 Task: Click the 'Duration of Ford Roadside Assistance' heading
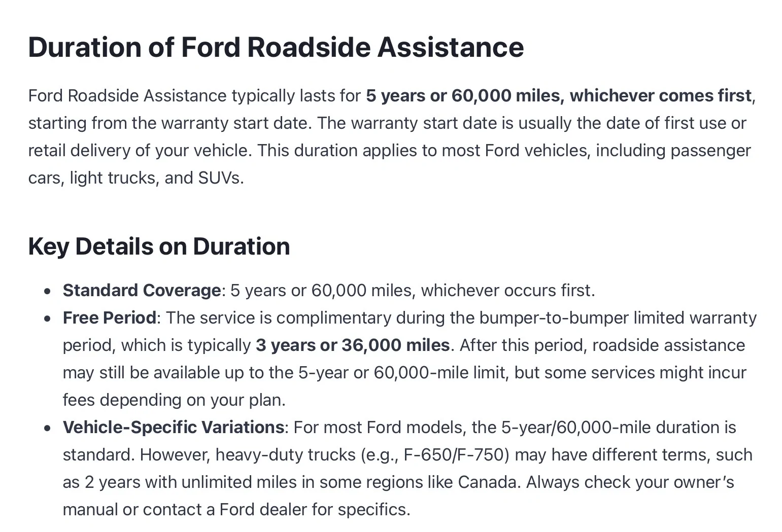tap(276, 47)
